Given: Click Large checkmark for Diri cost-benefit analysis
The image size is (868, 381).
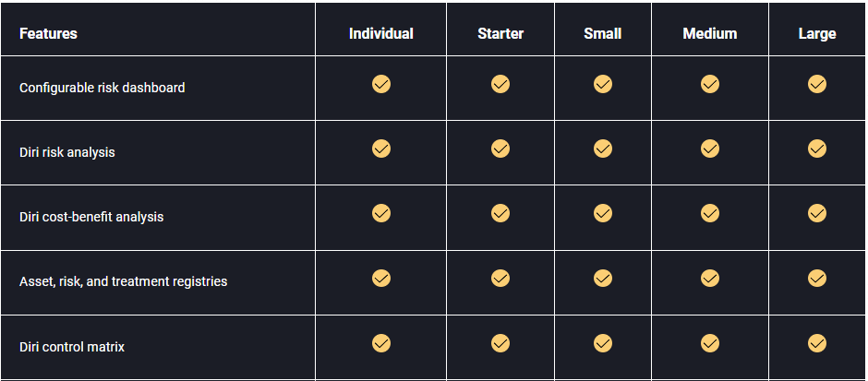Looking at the screenshot, I should pyautogui.click(x=817, y=213).
